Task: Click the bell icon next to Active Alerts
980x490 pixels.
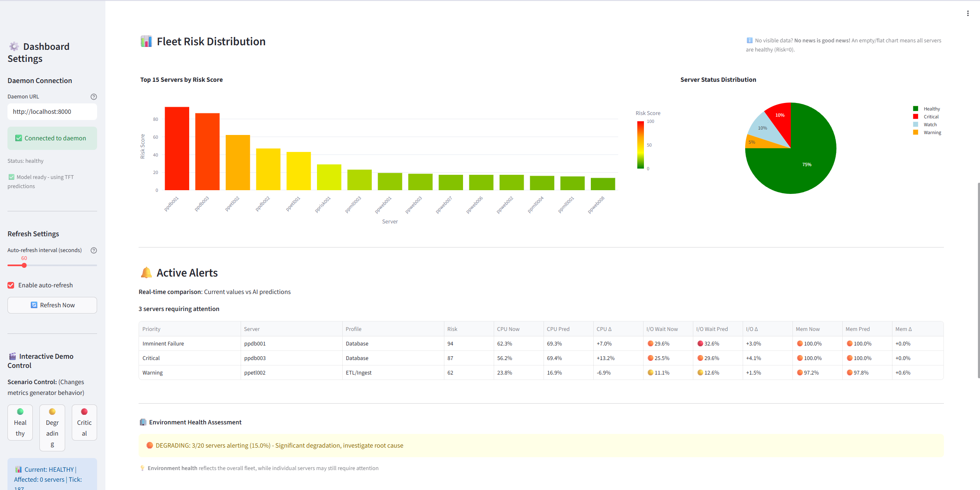Action: pyautogui.click(x=146, y=272)
